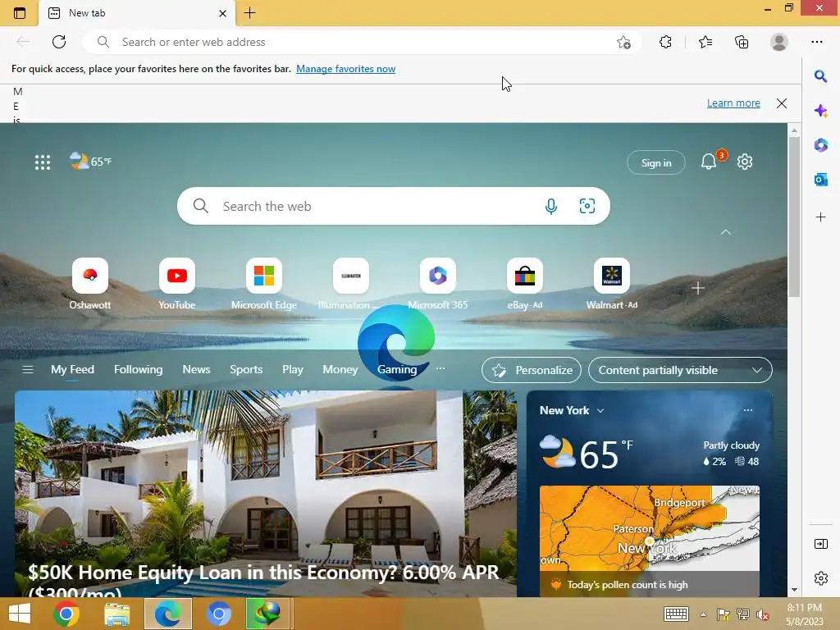This screenshot has width=840, height=630.
Task: Refresh the page with reload icon
Action: [59, 42]
